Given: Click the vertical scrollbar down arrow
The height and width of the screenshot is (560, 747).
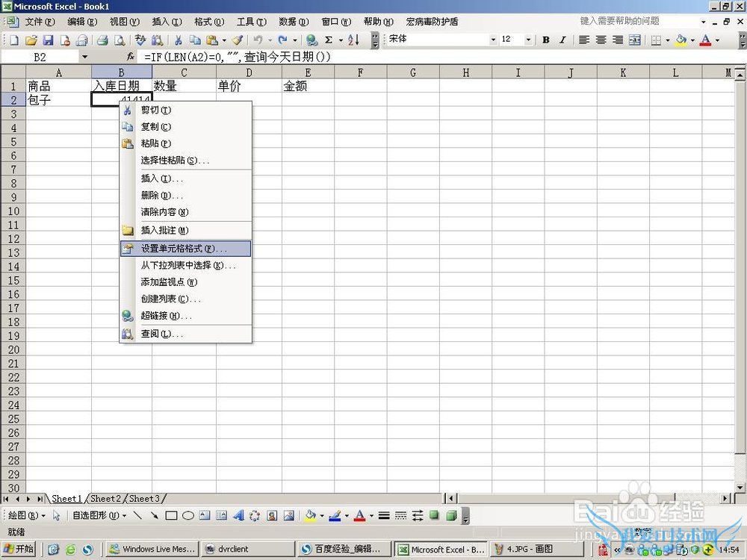Looking at the screenshot, I should click(740, 487).
